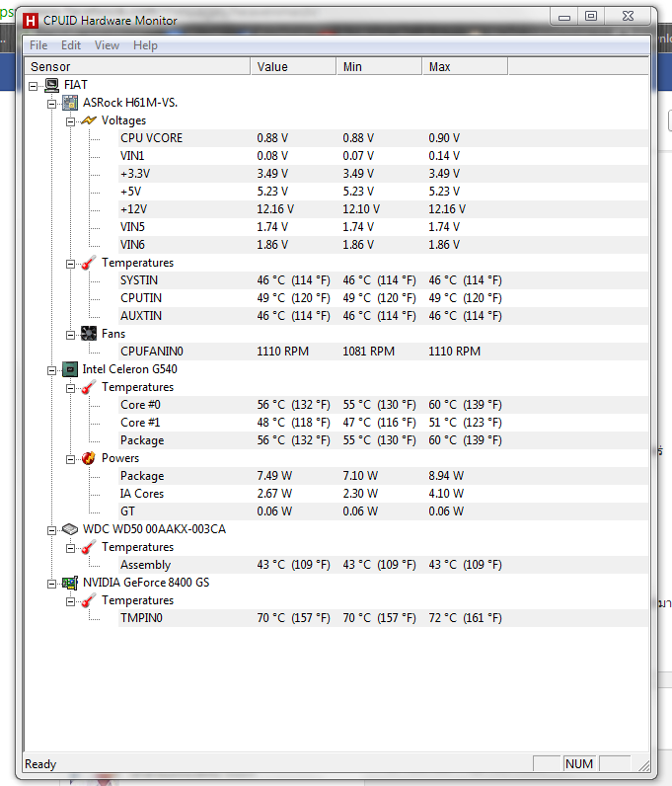
Task: Collapse the Fans group
Action: [71, 336]
